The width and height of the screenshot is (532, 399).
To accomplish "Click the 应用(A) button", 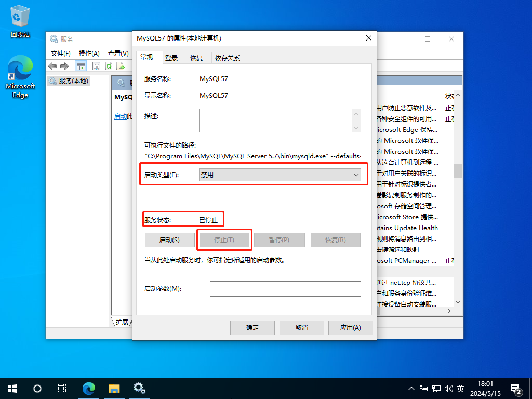I will click(x=351, y=327).
